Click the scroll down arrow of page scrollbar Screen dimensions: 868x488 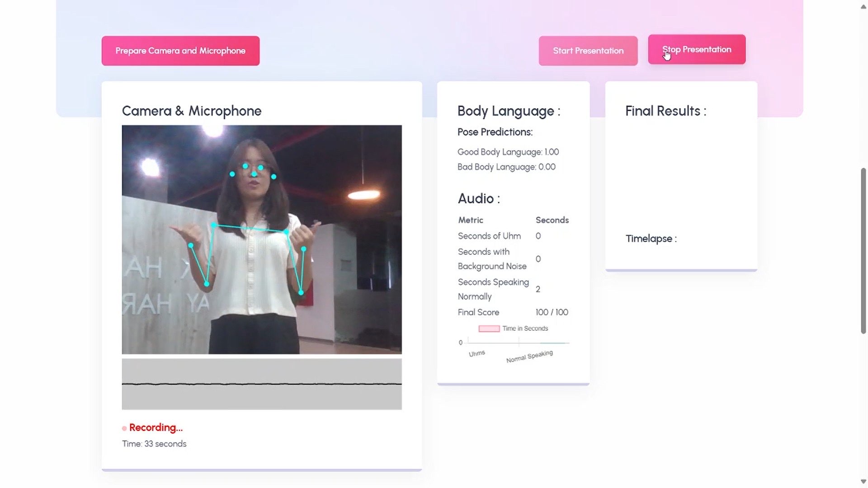(863, 481)
